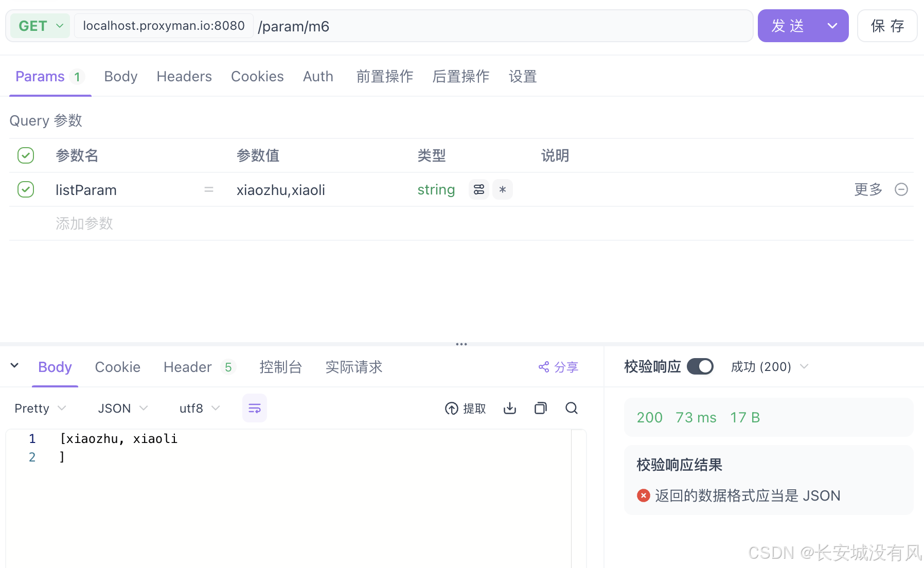Open the 实际请求 tab

click(354, 367)
